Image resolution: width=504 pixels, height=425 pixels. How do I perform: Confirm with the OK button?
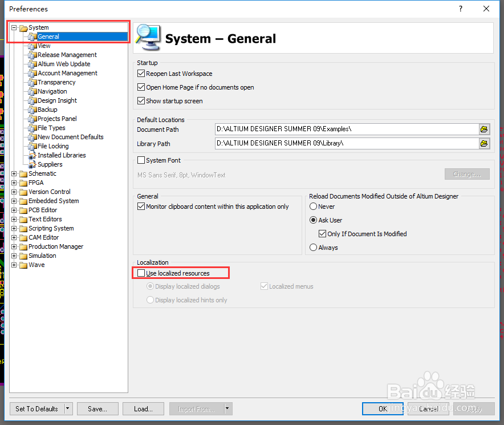point(383,408)
